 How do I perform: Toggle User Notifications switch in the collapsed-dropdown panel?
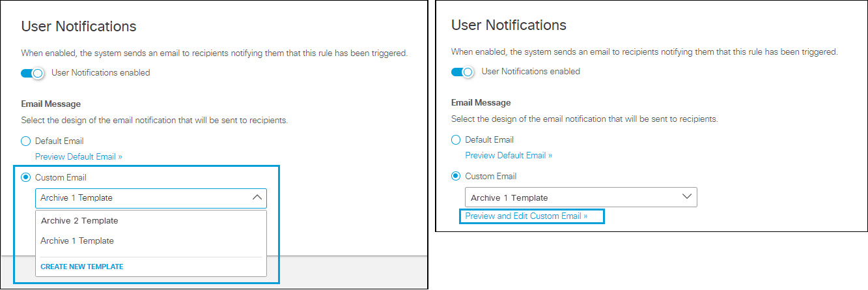click(x=462, y=72)
